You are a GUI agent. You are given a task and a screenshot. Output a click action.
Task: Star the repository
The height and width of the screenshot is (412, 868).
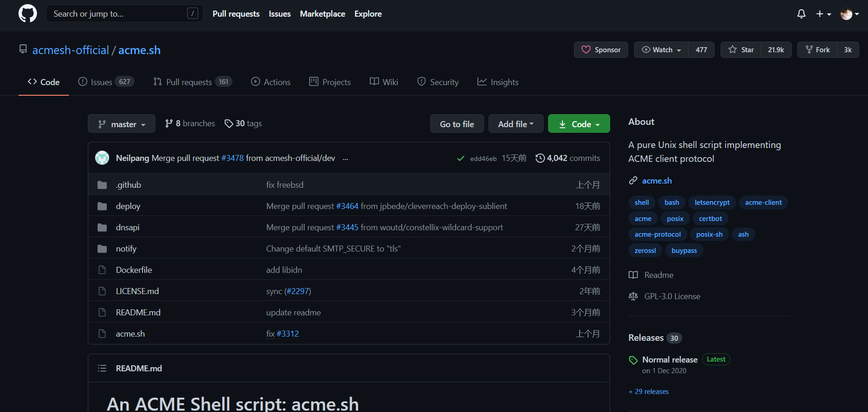740,50
